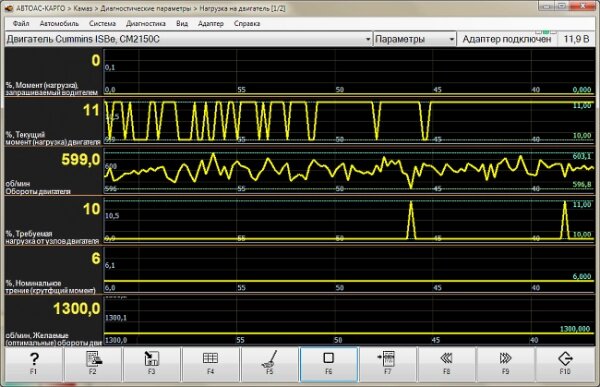
Task: Open the Диагностика menu
Action: [146, 24]
